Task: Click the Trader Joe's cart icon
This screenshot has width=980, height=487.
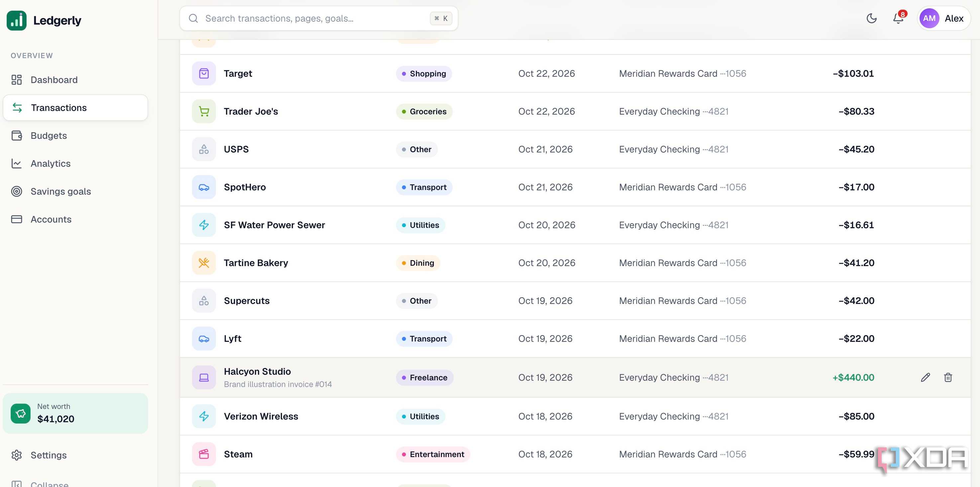Action: coord(204,112)
